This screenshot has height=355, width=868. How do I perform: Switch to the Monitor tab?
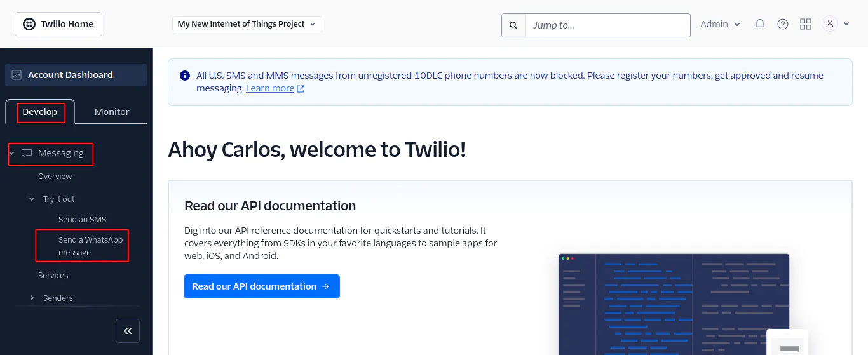click(112, 112)
